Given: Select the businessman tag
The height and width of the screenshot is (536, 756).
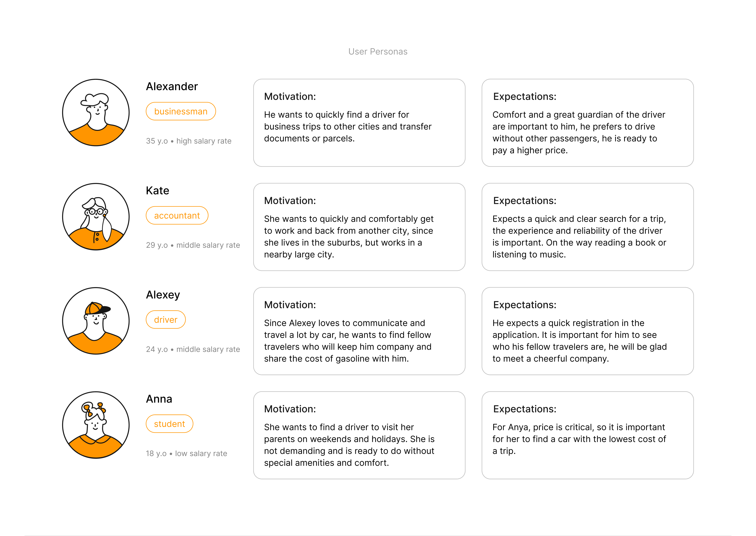Looking at the screenshot, I should click(180, 111).
